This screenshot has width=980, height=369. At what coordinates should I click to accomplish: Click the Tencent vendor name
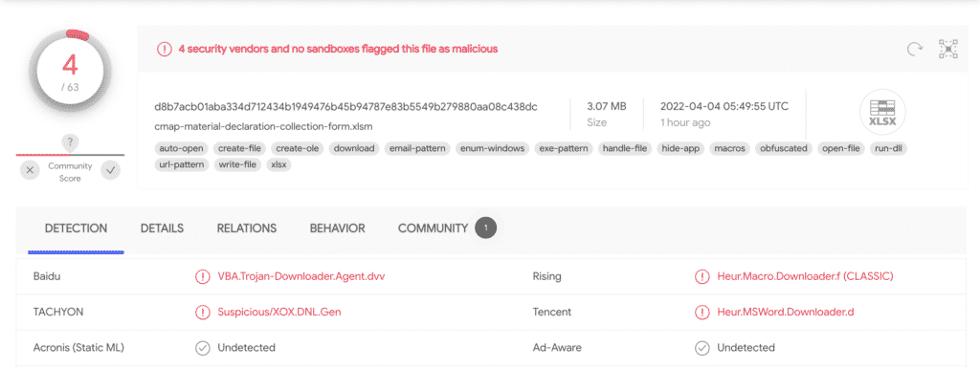point(551,312)
